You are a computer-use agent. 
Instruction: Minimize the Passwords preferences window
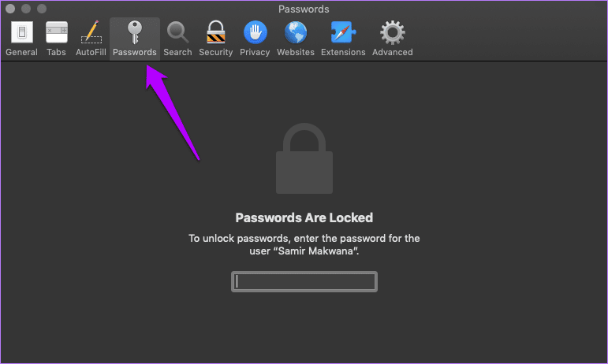pyautogui.click(x=24, y=9)
